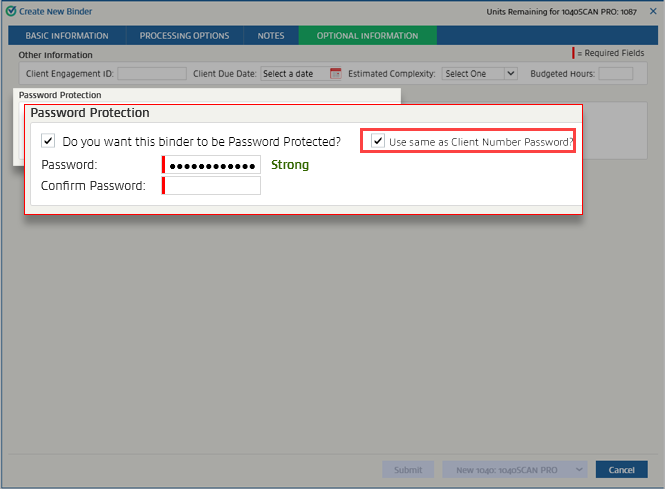Click the New 1040: 1040SCAN PRO button
The image size is (665, 489).
(x=506, y=469)
